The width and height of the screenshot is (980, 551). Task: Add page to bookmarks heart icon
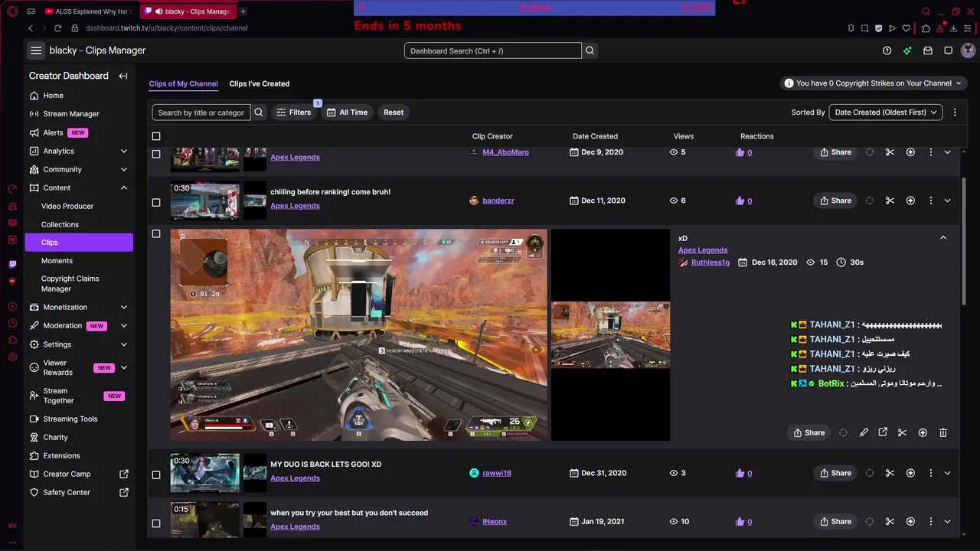906,28
